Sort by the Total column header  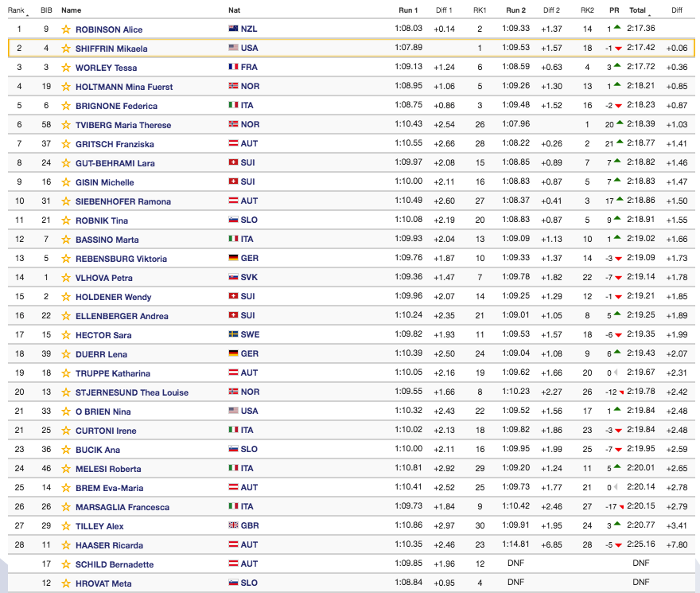click(637, 10)
